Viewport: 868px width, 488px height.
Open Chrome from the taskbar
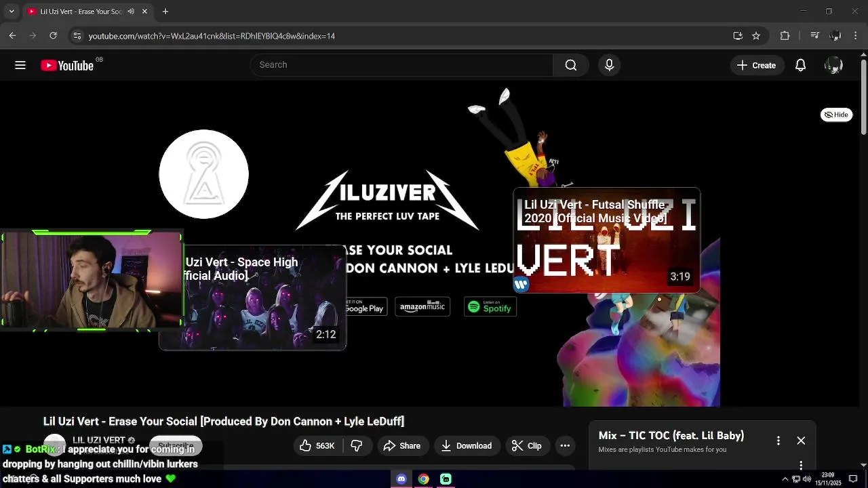coord(423,479)
